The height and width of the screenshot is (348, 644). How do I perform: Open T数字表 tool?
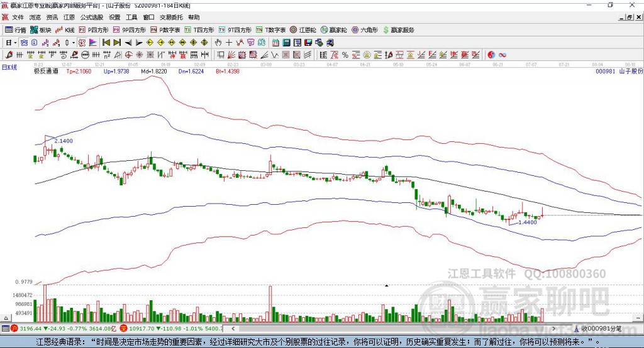click(x=270, y=30)
